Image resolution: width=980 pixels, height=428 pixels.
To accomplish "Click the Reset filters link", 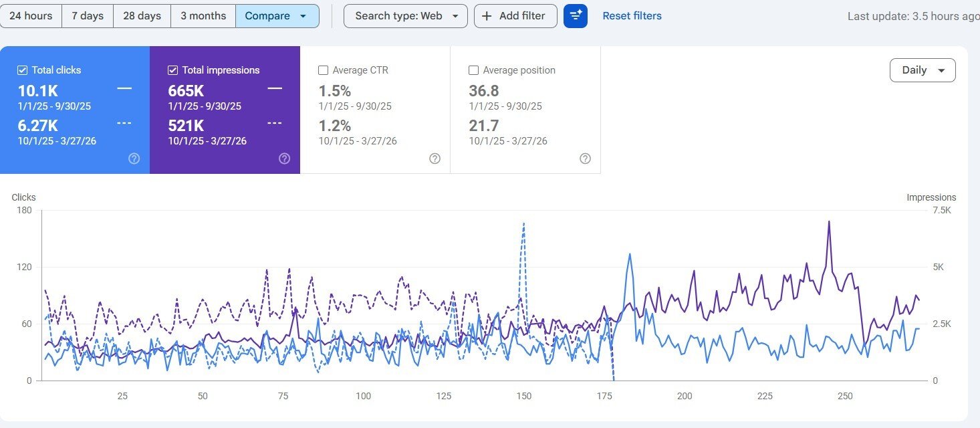I will tap(632, 16).
